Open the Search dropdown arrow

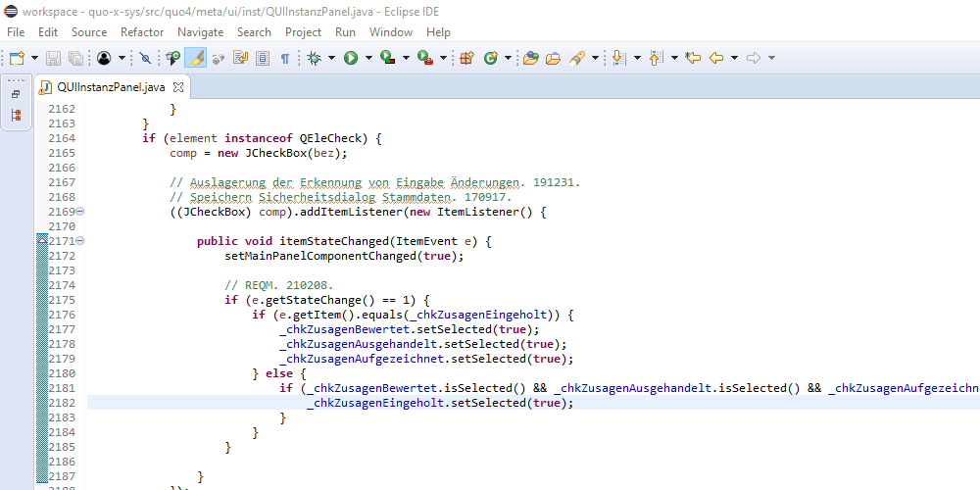pyautogui.click(x=595, y=58)
